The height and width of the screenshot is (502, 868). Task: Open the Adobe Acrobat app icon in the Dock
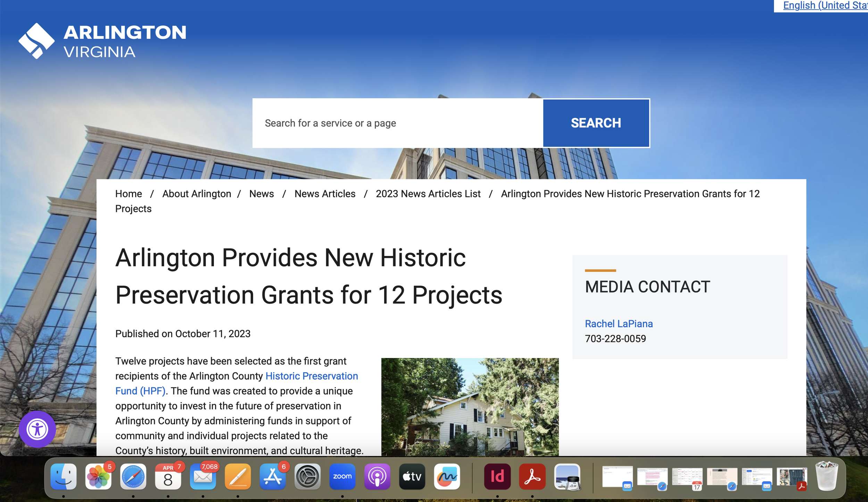[x=532, y=476]
